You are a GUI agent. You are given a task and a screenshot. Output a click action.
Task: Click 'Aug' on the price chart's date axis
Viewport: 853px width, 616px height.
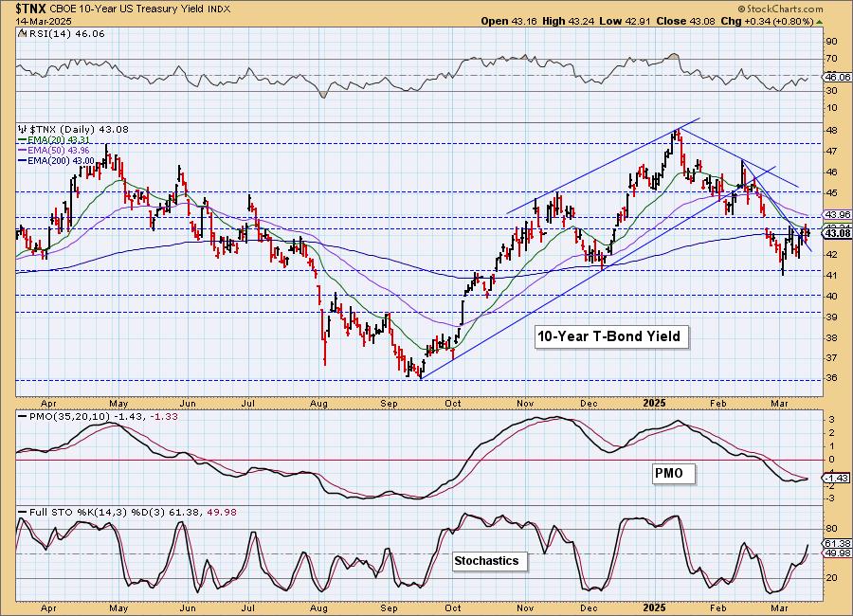pyautogui.click(x=318, y=404)
